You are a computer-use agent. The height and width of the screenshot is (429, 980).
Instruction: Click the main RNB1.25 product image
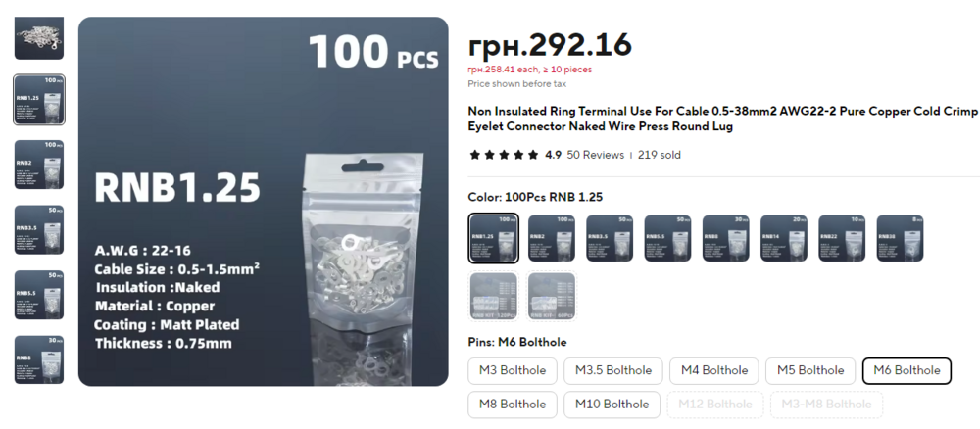pos(263,201)
